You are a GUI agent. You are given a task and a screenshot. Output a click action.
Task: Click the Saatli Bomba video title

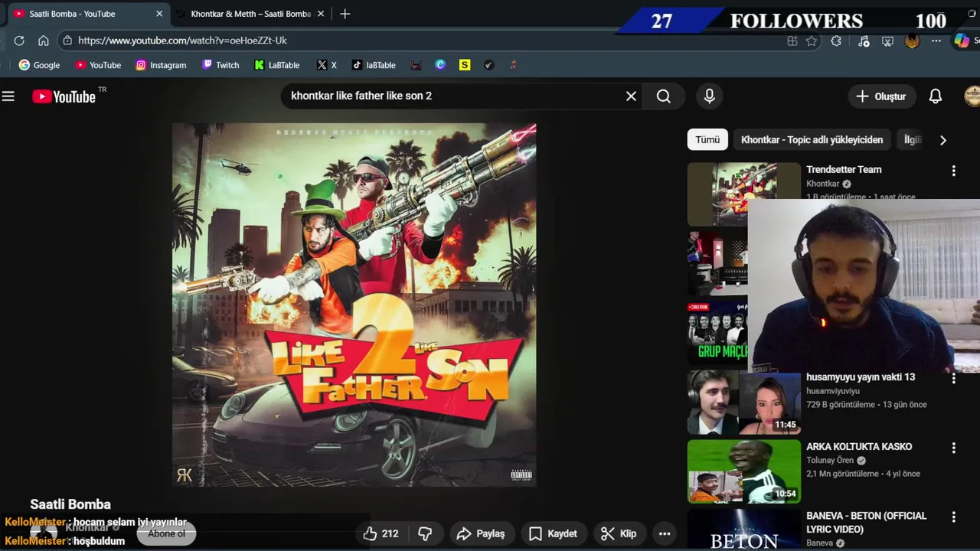point(70,504)
